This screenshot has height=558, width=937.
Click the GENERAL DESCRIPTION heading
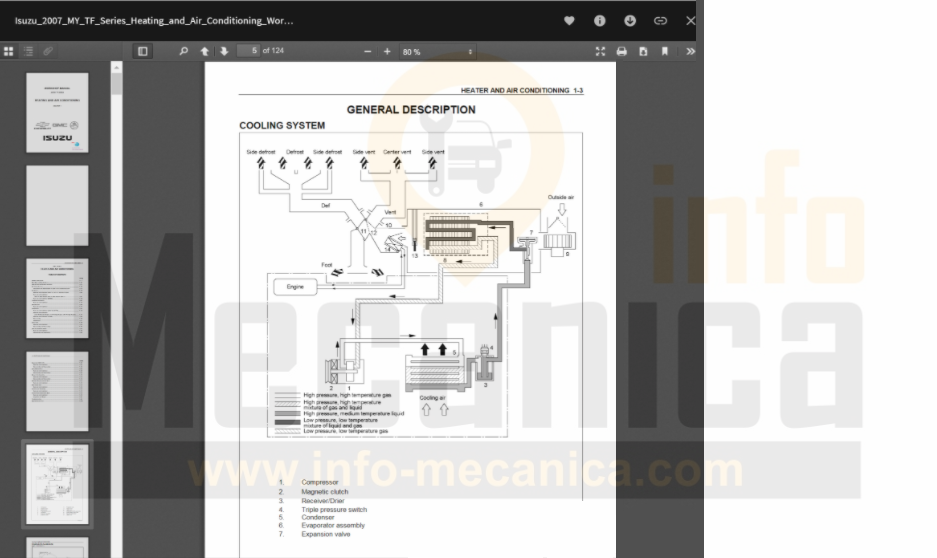click(411, 110)
